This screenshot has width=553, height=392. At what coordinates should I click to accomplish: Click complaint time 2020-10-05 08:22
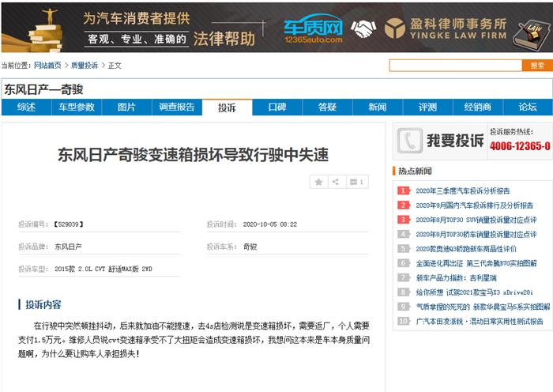click(270, 224)
